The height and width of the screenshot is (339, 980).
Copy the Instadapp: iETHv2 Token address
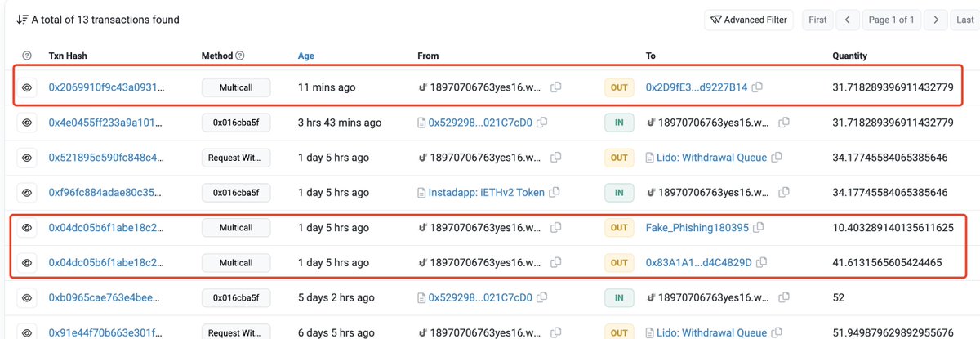(x=555, y=193)
